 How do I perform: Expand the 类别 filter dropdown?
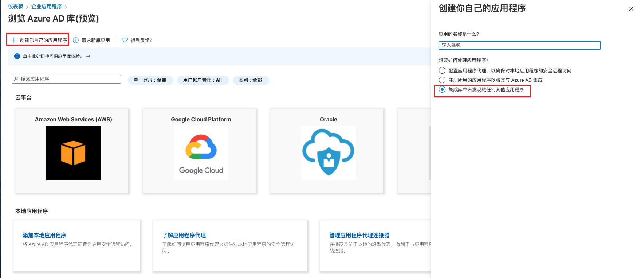250,80
